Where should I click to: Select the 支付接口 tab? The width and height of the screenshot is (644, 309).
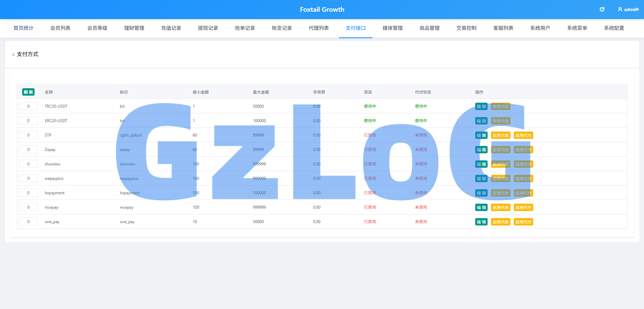356,28
